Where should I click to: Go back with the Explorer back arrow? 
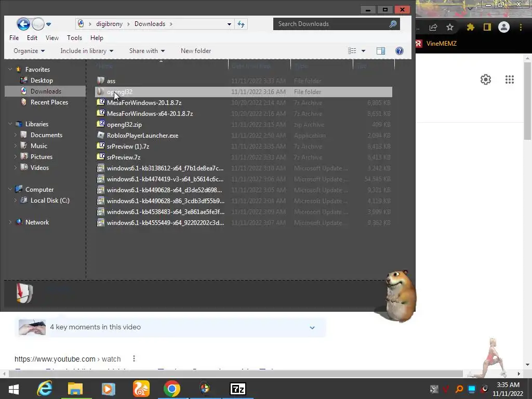tap(23, 24)
